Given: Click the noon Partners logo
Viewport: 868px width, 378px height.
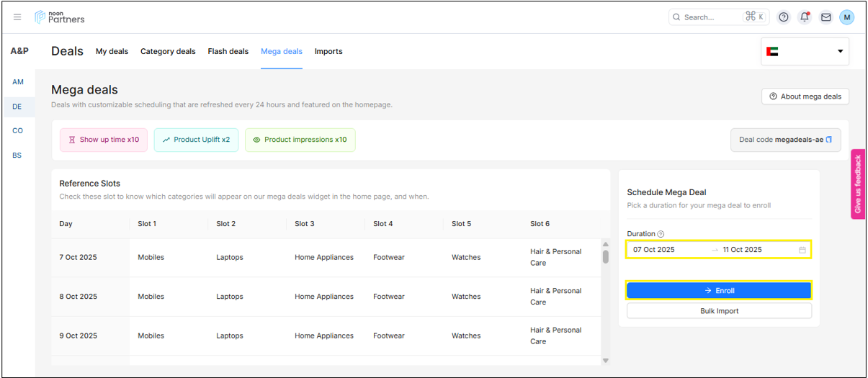Looking at the screenshot, I should (x=60, y=17).
